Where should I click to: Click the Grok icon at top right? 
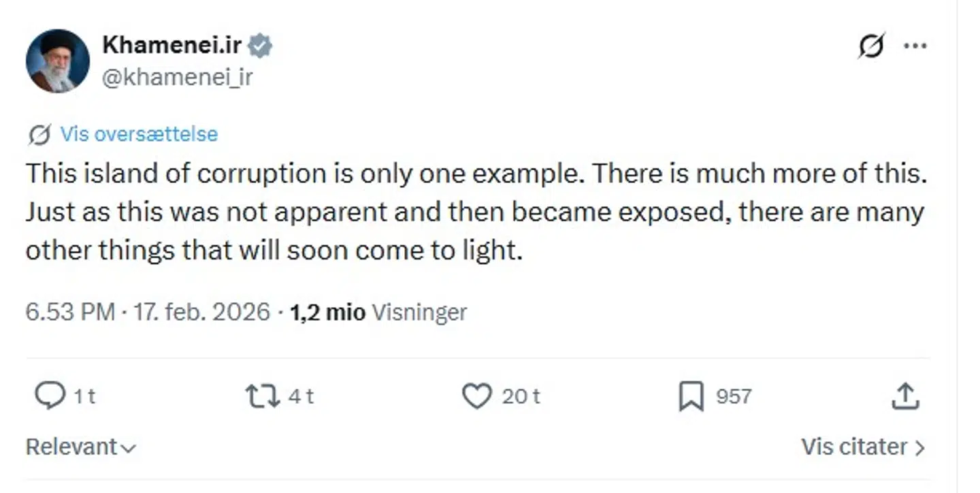[x=870, y=46]
